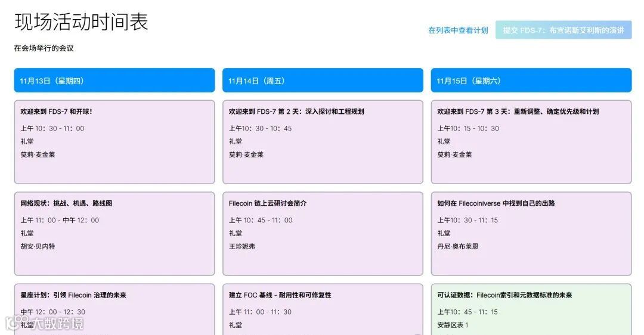
Task: Click time 上午 10：30 - 11：00 on Thursday
Action: [52, 129]
